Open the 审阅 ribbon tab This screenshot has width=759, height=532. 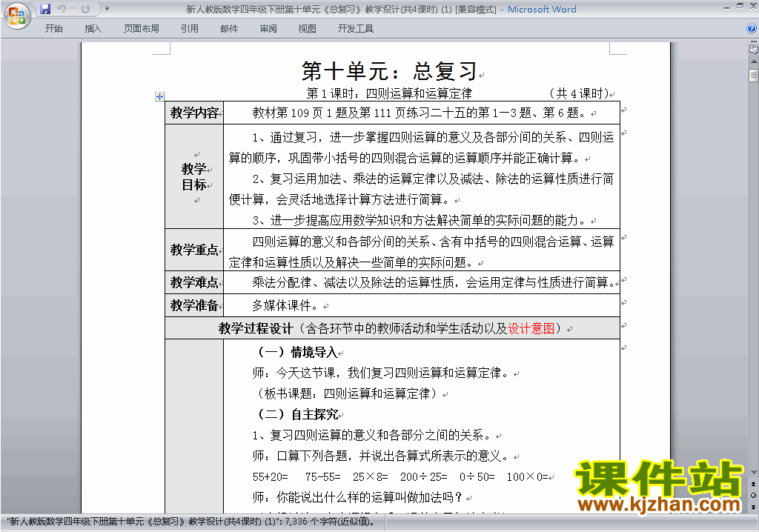[x=268, y=29]
